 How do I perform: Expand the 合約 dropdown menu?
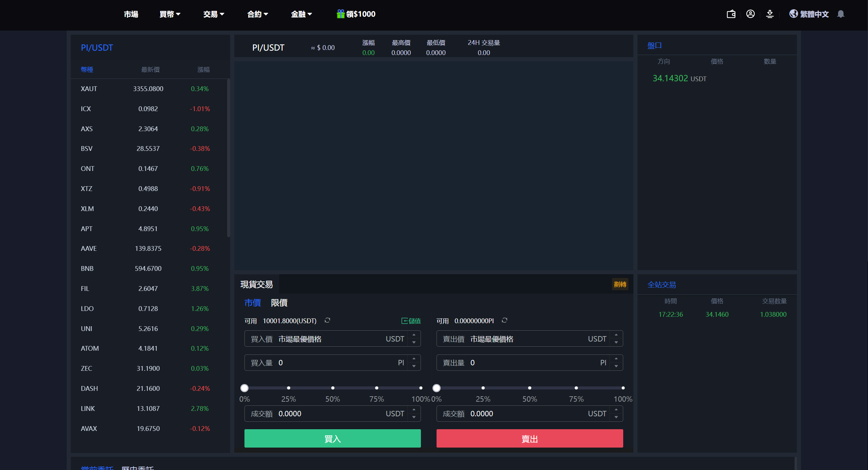(x=257, y=14)
